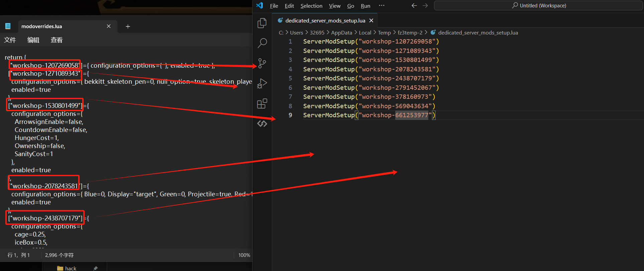
Task: Click the Untitled (Workspace) command search box
Action: [538, 6]
